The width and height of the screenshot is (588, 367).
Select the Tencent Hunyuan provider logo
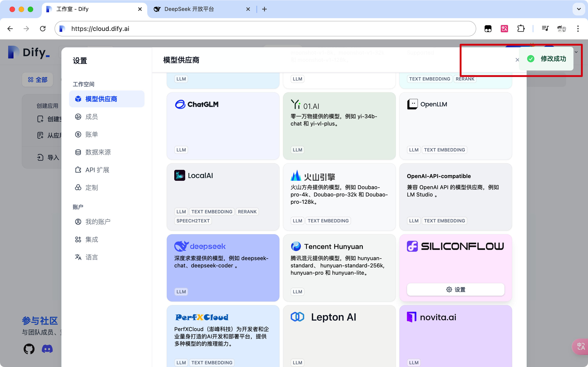pyautogui.click(x=327, y=246)
